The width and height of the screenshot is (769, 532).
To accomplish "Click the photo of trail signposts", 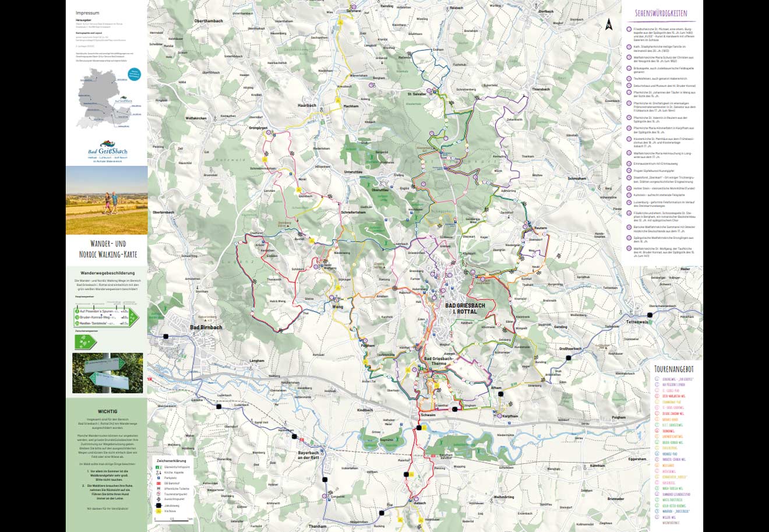I will point(107,373).
